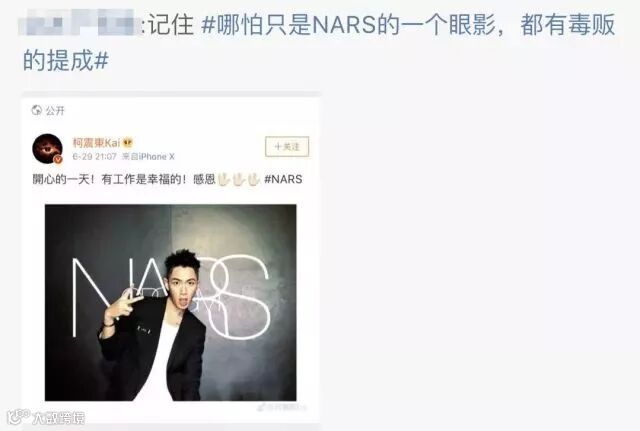
Task: Click the membership emoji icon after 柯震東Kai
Action: pyautogui.click(x=128, y=142)
